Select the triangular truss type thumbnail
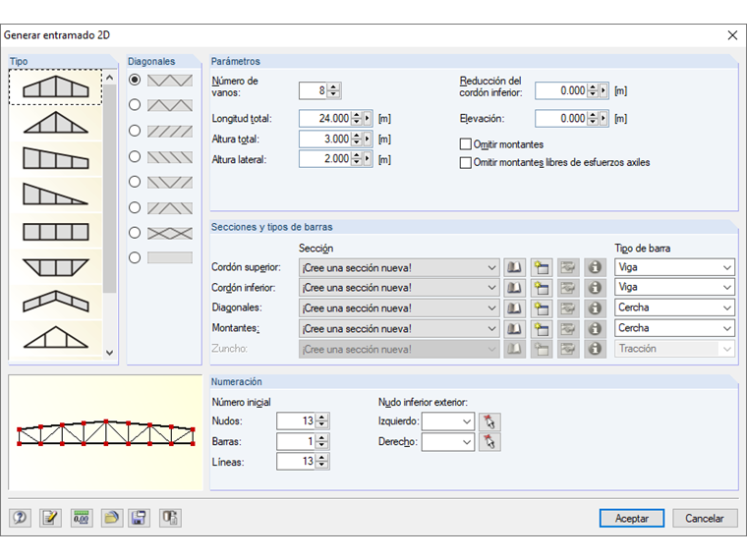This screenshot has width=747, height=560. pyautogui.click(x=55, y=125)
